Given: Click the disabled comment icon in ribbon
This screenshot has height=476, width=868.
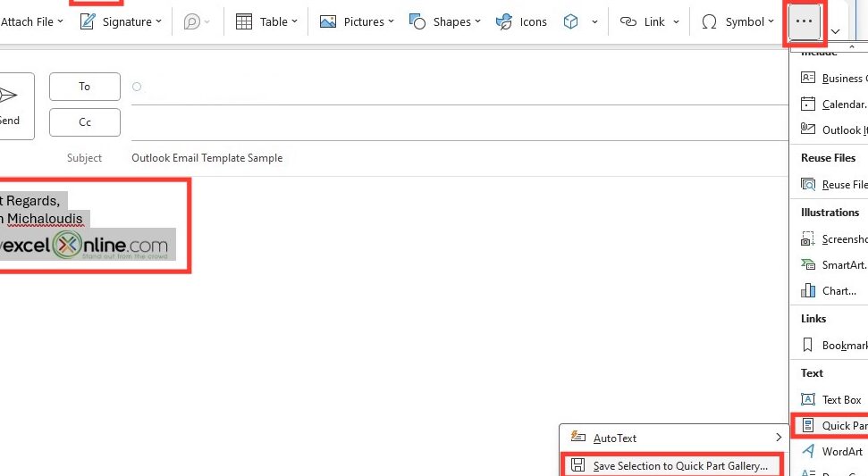Looking at the screenshot, I should (191, 21).
